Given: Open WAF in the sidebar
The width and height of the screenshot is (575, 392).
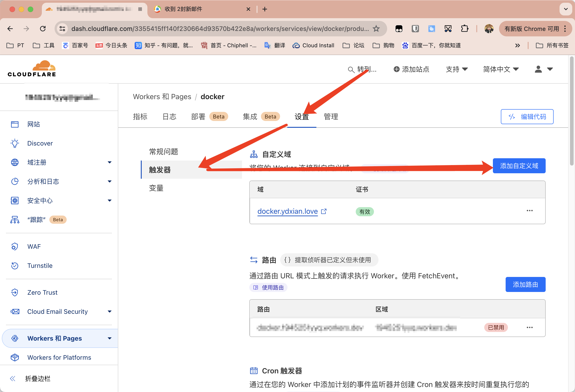Looking at the screenshot, I should pos(34,246).
